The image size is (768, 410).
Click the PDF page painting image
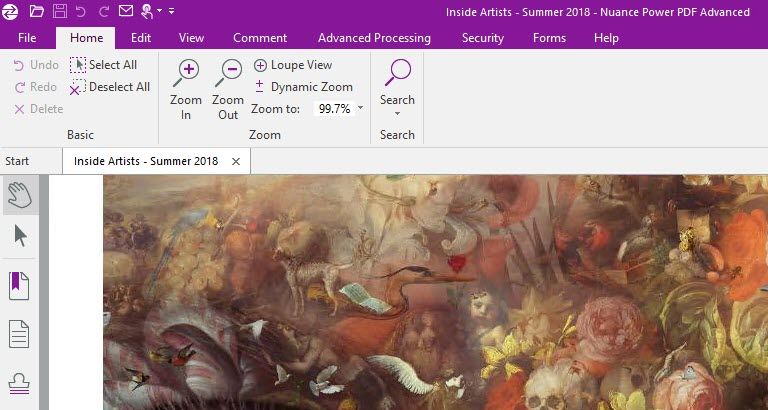click(435, 292)
